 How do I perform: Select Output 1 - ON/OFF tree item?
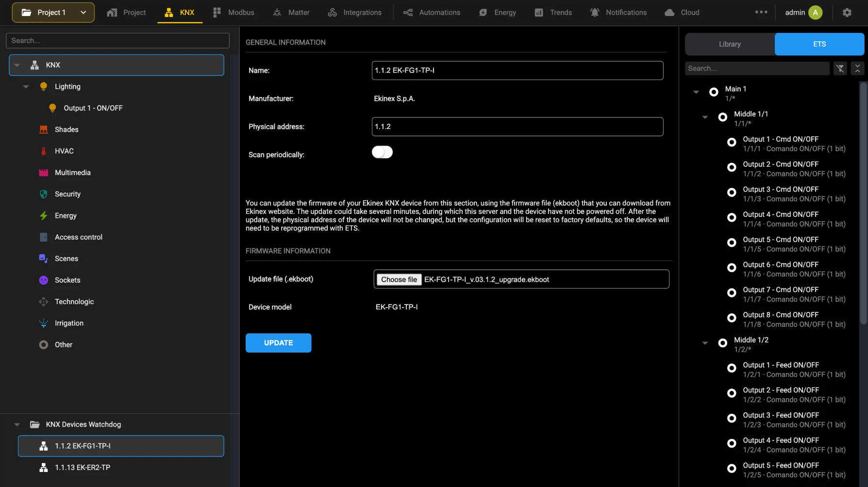coord(93,108)
